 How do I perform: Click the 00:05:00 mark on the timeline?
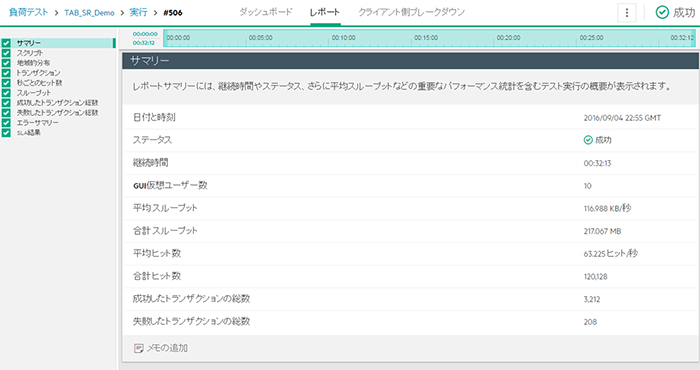tap(261, 38)
